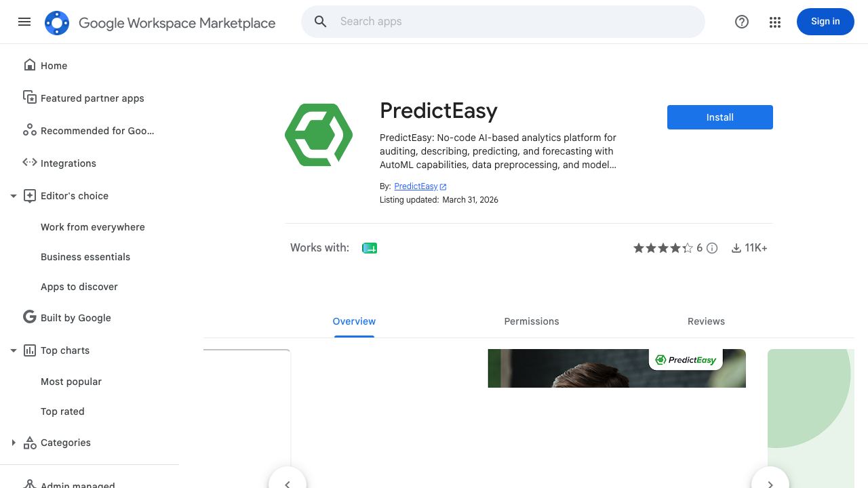The width and height of the screenshot is (868, 488).
Task: Click the Recommended for Google icon
Action: pyautogui.click(x=30, y=130)
